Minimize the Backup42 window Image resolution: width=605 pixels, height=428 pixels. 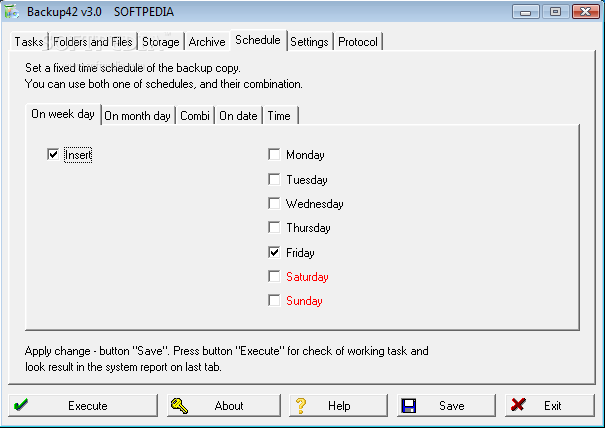click(x=525, y=12)
